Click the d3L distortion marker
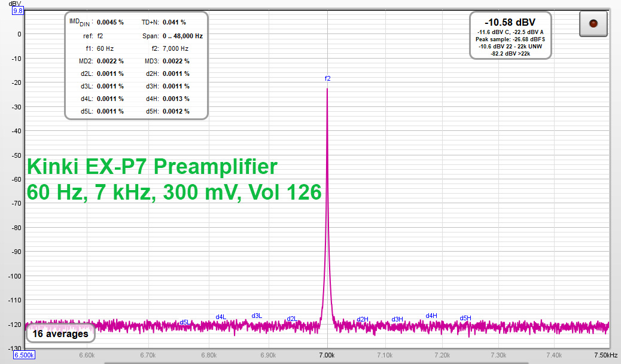 pyautogui.click(x=257, y=316)
